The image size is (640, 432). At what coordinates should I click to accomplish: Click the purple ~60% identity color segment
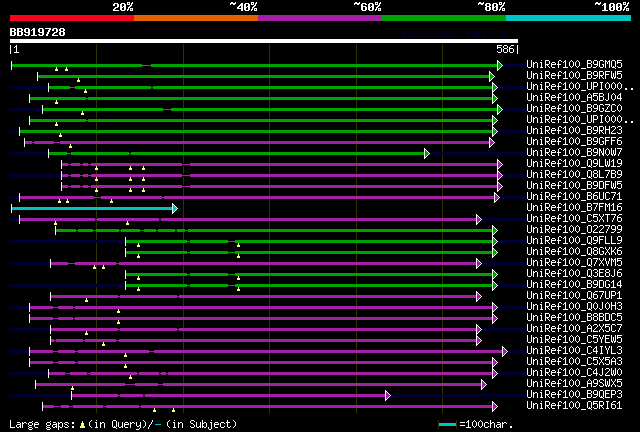point(320,18)
